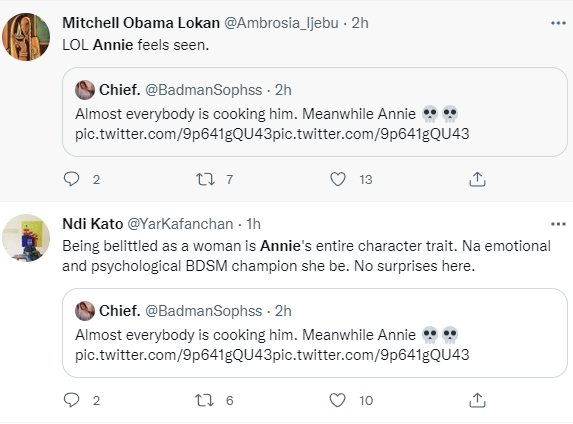
Task: Visit the @Ambrosia_Ijebu handle
Action: [281, 23]
